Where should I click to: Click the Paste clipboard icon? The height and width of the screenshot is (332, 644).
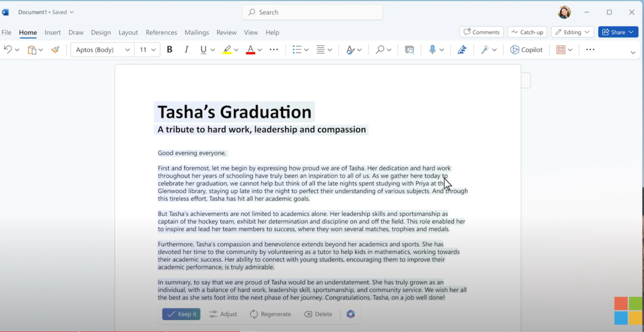[32, 50]
